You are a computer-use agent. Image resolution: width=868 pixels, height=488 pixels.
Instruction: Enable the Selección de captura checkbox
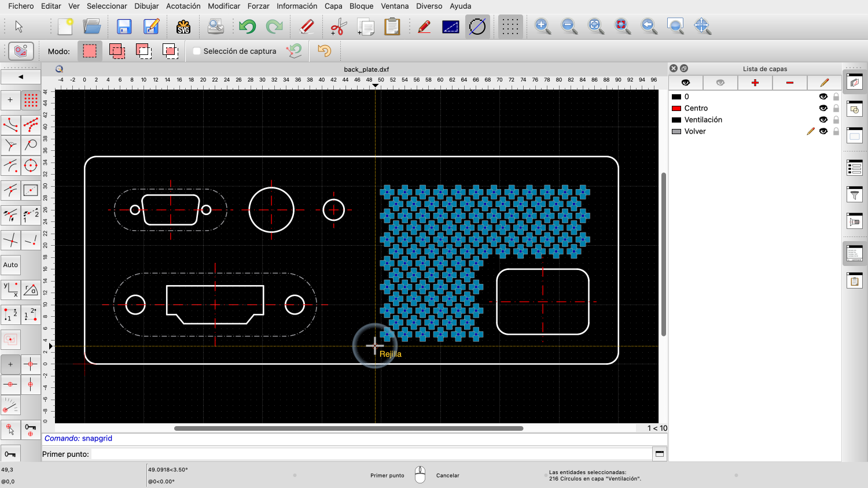(197, 51)
